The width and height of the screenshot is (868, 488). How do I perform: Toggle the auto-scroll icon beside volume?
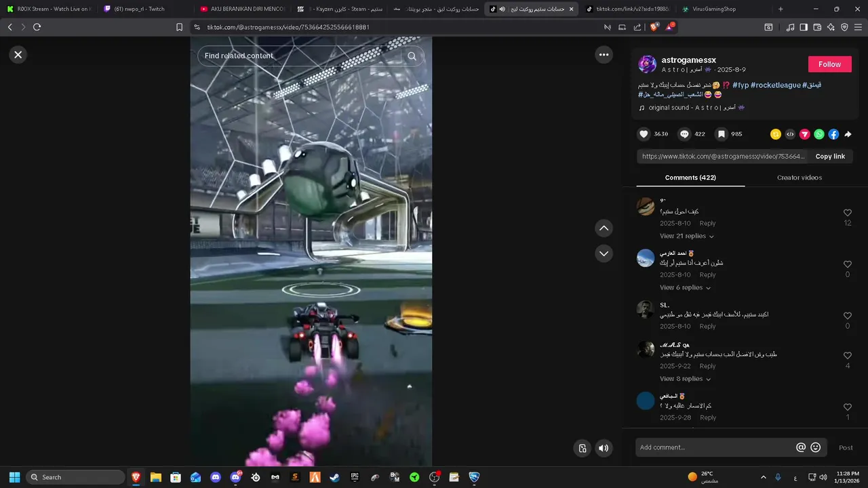click(582, 448)
